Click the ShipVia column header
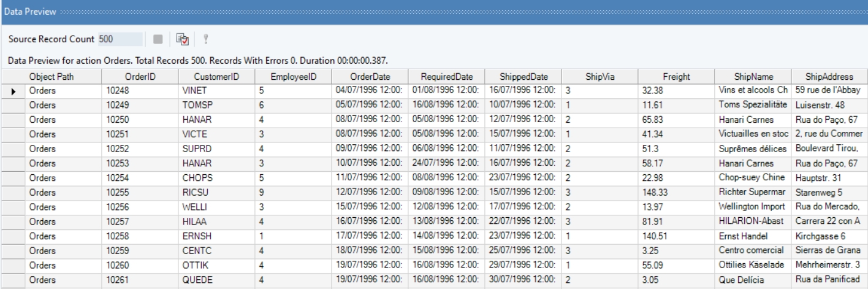This screenshot has height=289, width=868. [600, 77]
